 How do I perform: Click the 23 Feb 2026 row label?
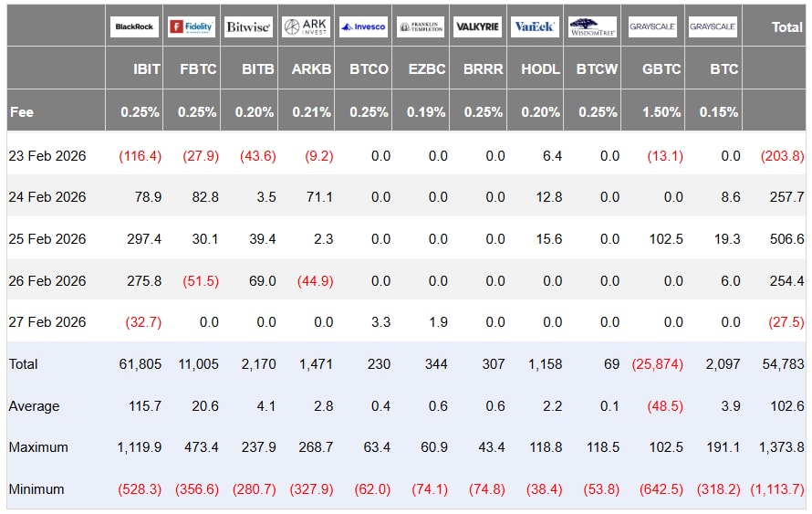click(x=47, y=156)
